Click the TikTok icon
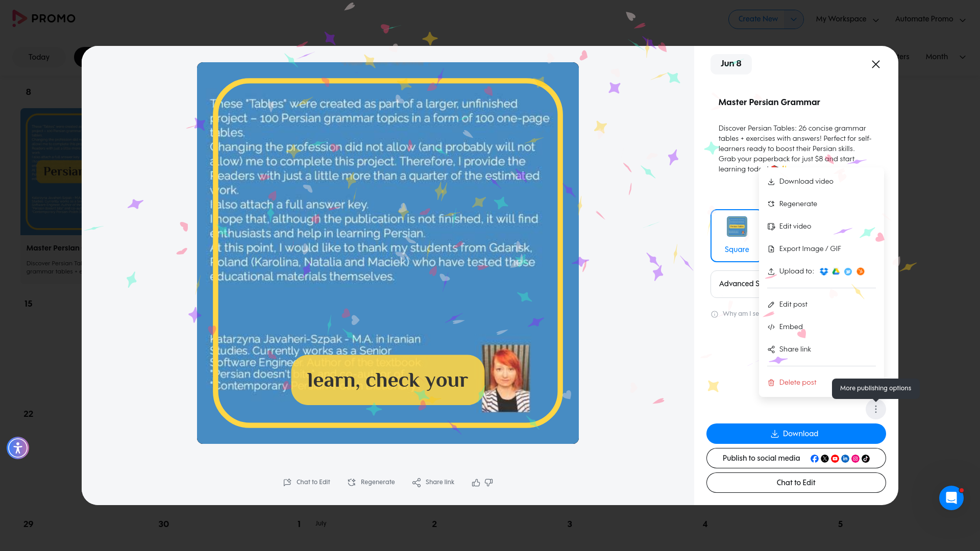Image resolution: width=980 pixels, height=551 pixels. point(866,459)
